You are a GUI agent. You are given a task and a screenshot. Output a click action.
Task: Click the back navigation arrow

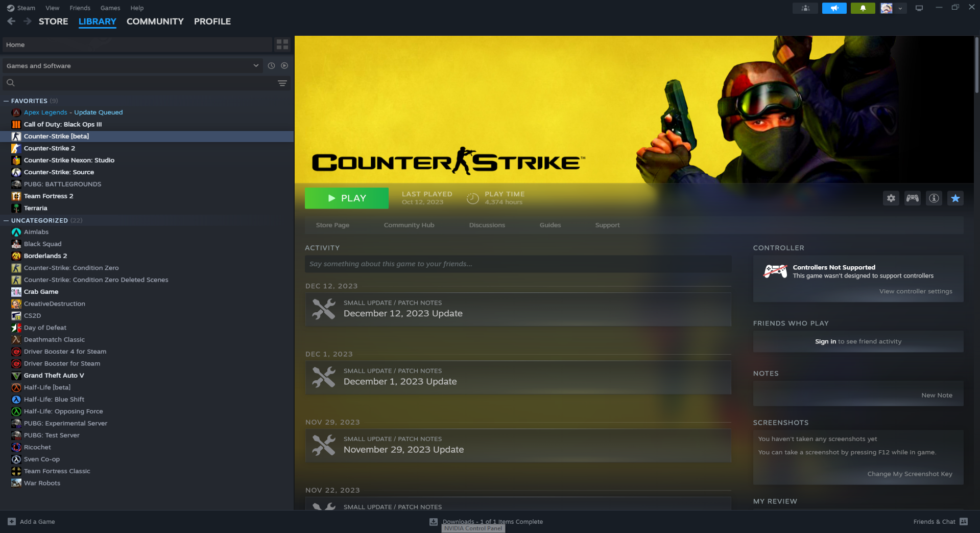(11, 21)
